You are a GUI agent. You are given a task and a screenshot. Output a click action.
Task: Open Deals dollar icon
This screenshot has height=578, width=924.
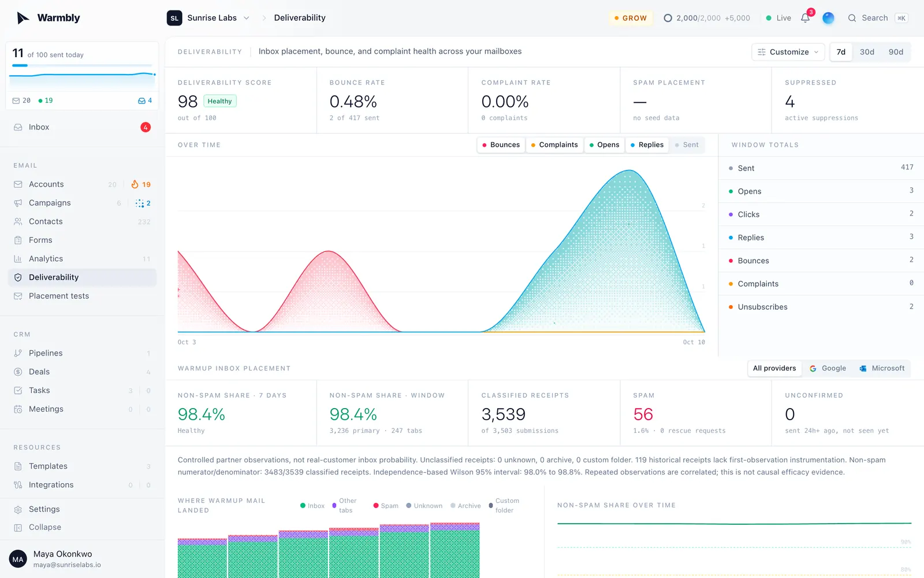(x=18, y=372)
